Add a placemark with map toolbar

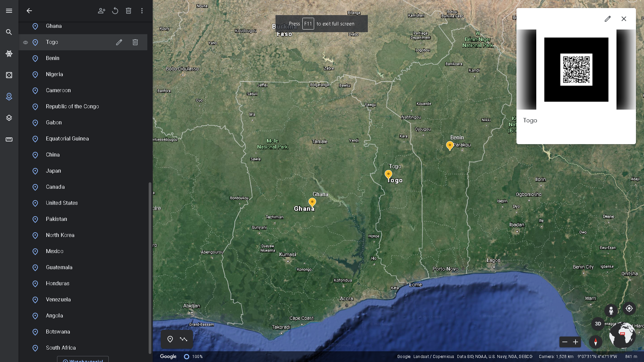point(170,339)
